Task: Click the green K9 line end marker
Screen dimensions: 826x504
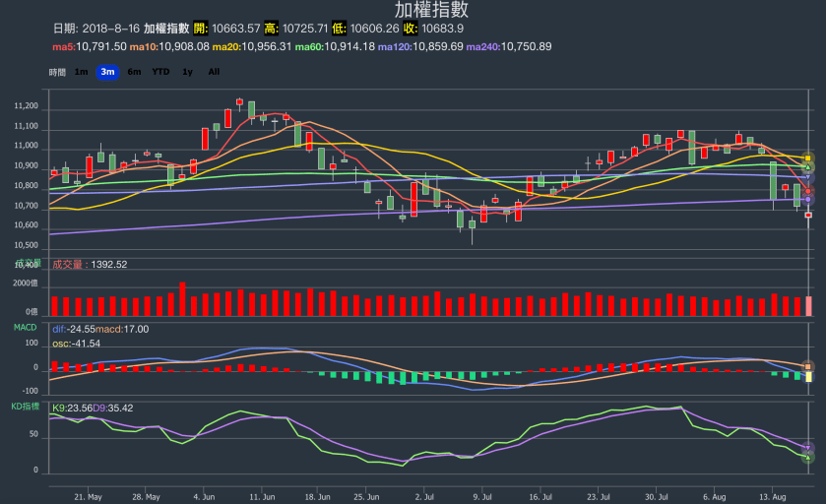Action: 808,457
